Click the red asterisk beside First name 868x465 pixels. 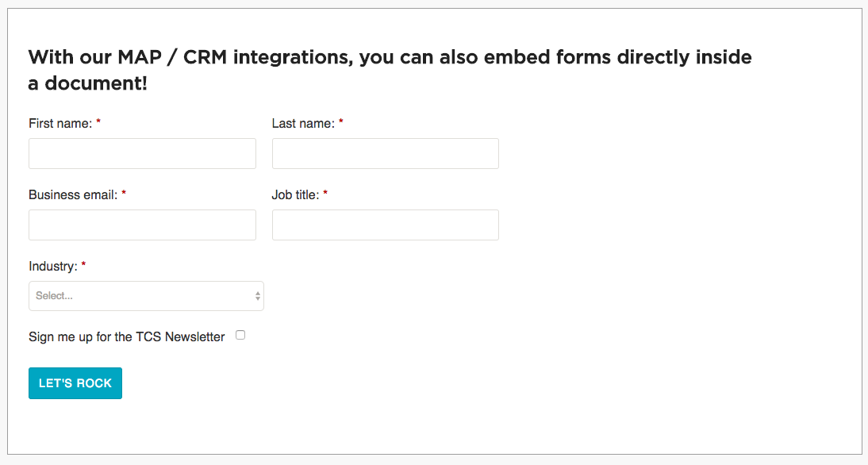(x=98, y=122)
